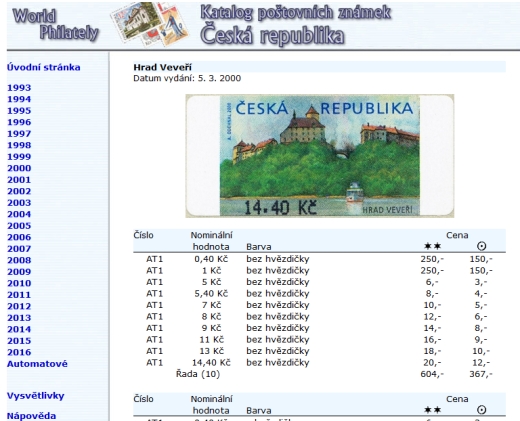Go to year 2012 catalog
This screenshot has height=421, width=520.
point(19,306)
